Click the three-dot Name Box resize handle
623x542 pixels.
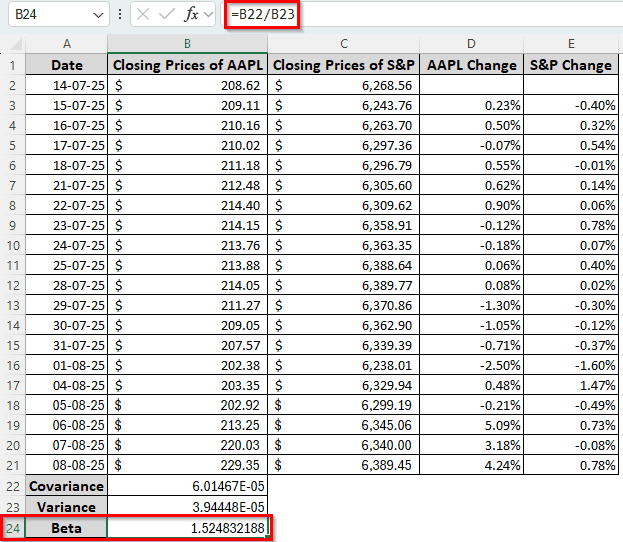click(x=120, y=15)
